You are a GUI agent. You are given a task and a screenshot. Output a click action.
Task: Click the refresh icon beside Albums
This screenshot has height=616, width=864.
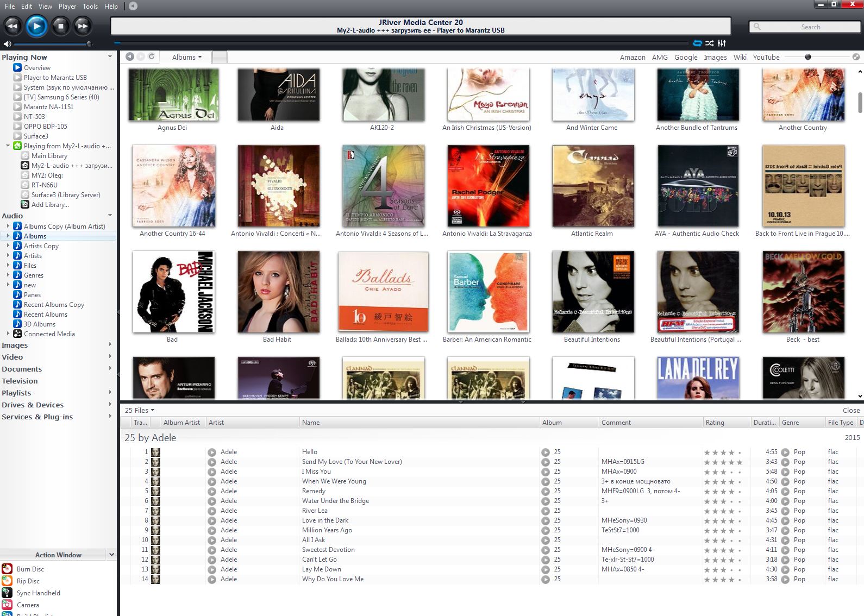pos(152,56)
